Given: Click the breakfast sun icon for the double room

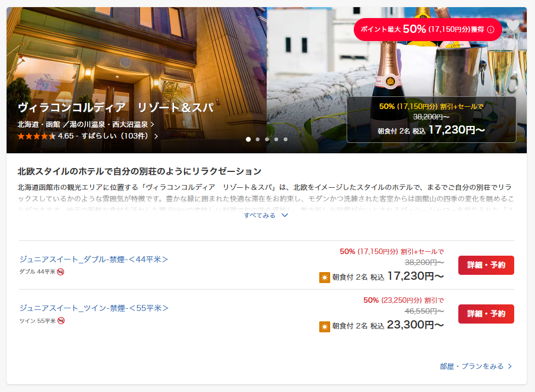Looking at the screenshot, I should point(325,278).
